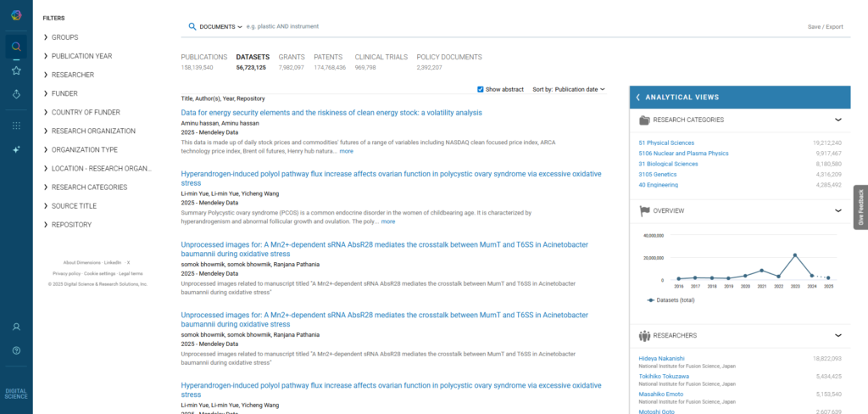Open the AI sparkle icon in sidebar
The width and height of the screenshot is (868, 414).
pyautogui.click(x=16, y=149)
